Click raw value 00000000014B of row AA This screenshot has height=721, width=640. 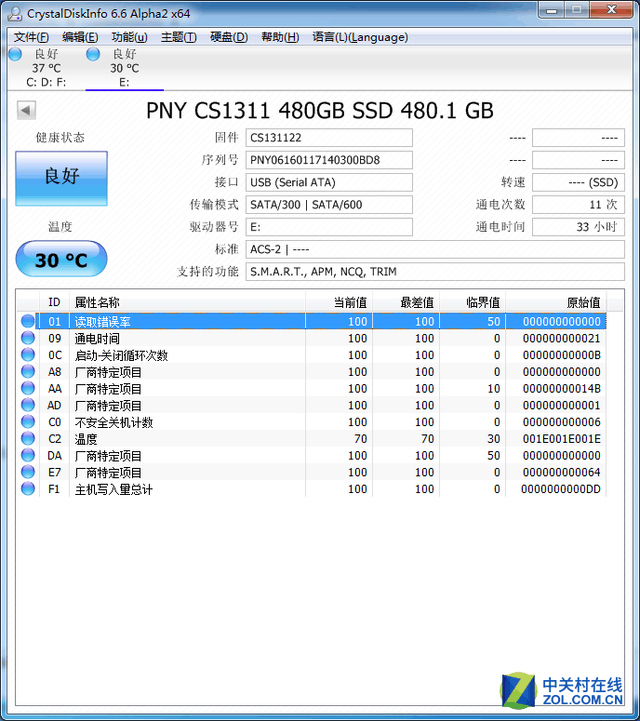click(561, 389)
